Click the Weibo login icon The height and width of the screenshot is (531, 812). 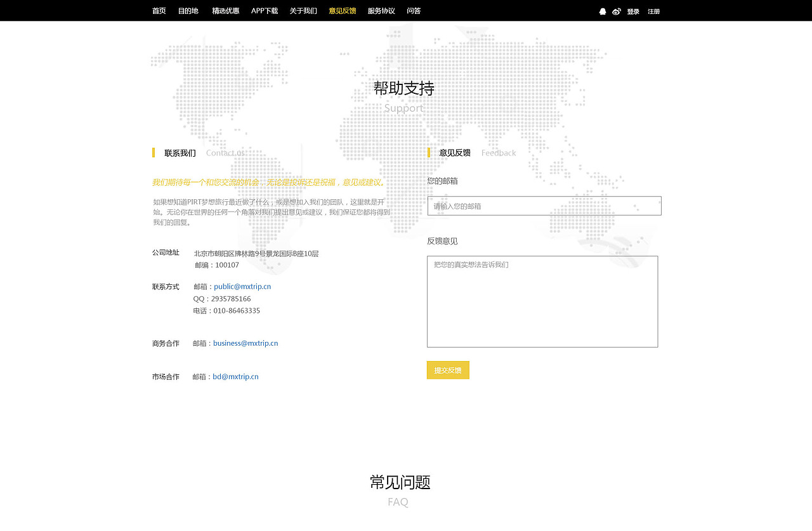tap(616, 11)
